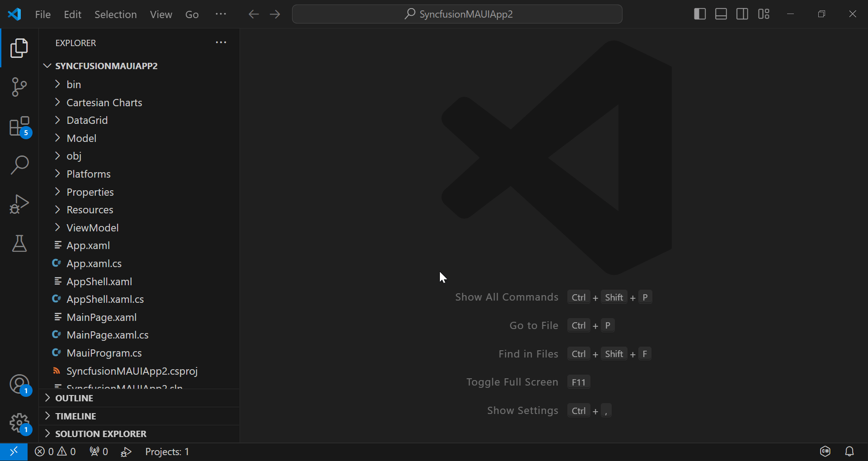Open the Extensions view with 5 updates
Viewport: 868px width, 461px height.
tap(19, 127)
